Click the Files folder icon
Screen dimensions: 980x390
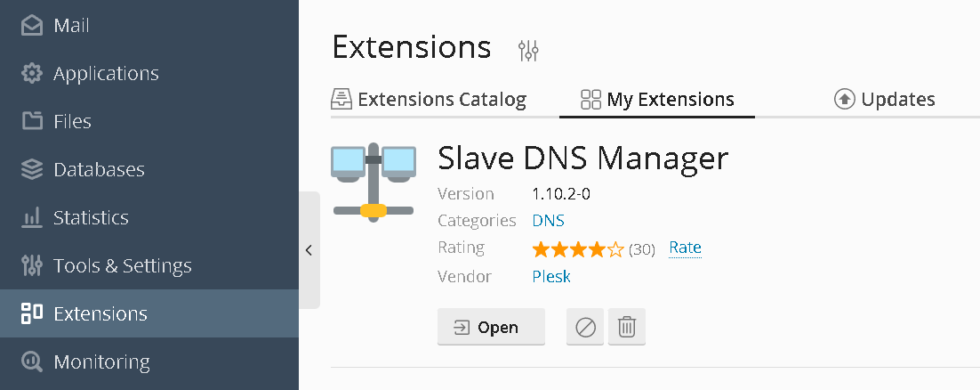(x=32, y=121)
